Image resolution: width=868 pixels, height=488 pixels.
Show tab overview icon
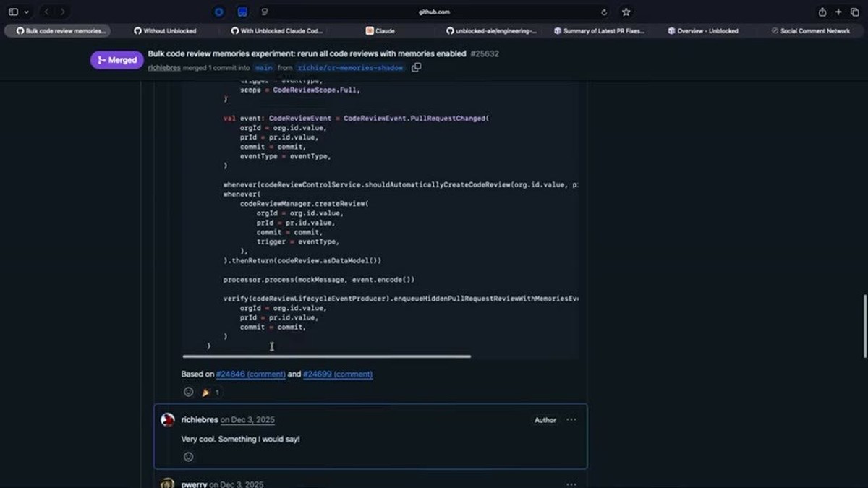click(x=854, y=12)
